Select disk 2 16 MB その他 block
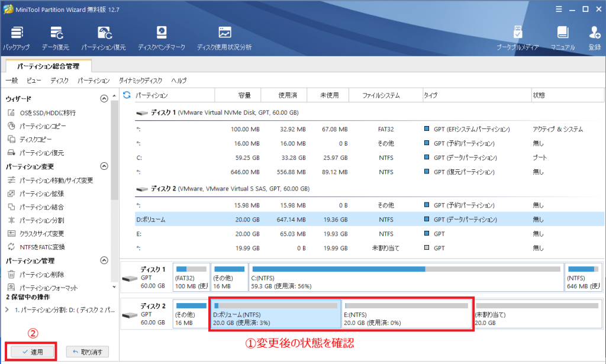The width and height of the screenshot is (606, 364). 191,314
